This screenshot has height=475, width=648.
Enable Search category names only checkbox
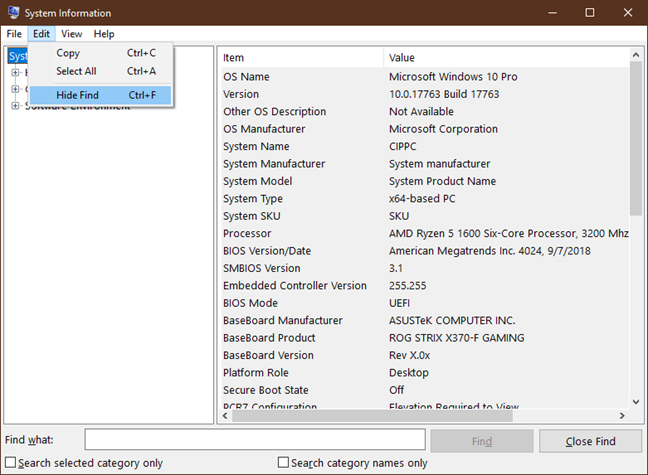point(284,462)
